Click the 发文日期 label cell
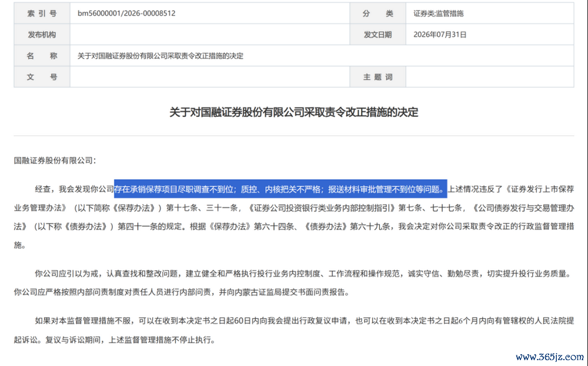This screenshot has height=366, width=588. [x=377, y=35]
